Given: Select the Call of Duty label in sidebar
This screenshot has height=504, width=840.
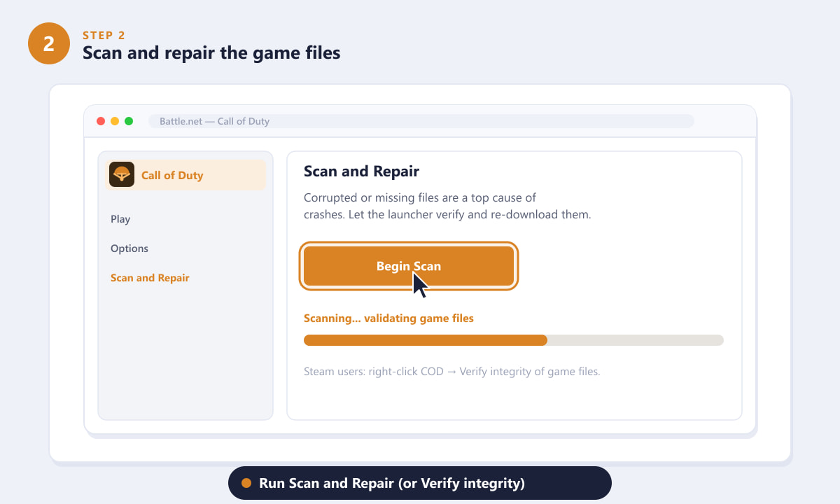Looking at the screenshot, I should (172, 175).
